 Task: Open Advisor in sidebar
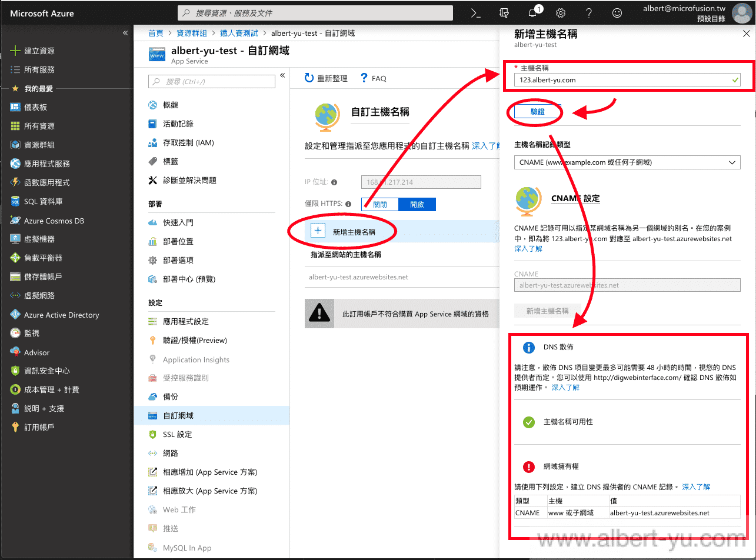36,352
